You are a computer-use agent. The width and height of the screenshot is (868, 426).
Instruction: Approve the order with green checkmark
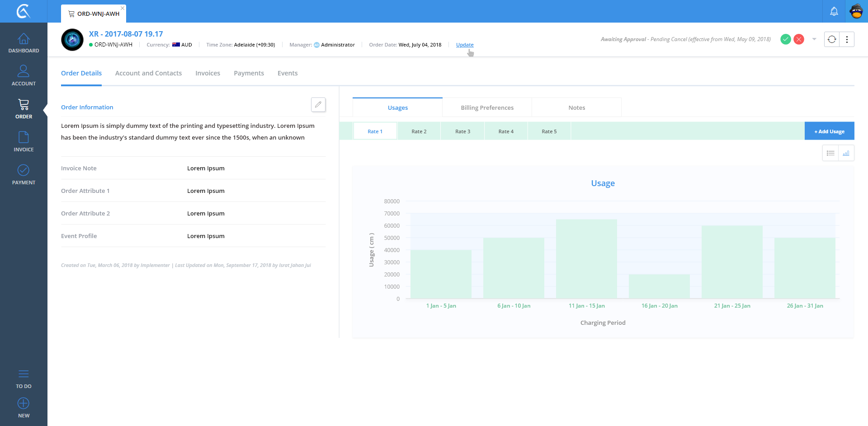(x=786, y=39)
